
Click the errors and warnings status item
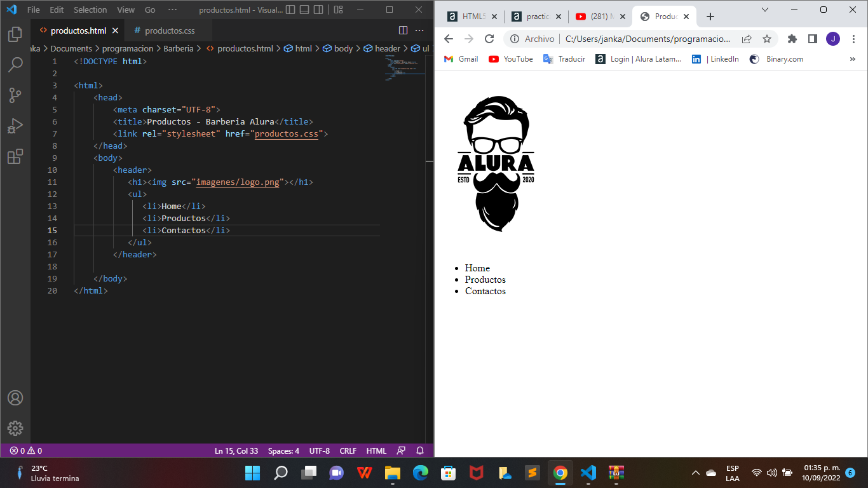click(26, 451)
